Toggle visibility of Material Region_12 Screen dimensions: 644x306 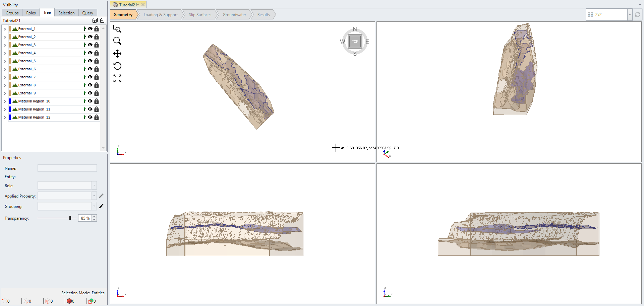click(x=90, y=117)
